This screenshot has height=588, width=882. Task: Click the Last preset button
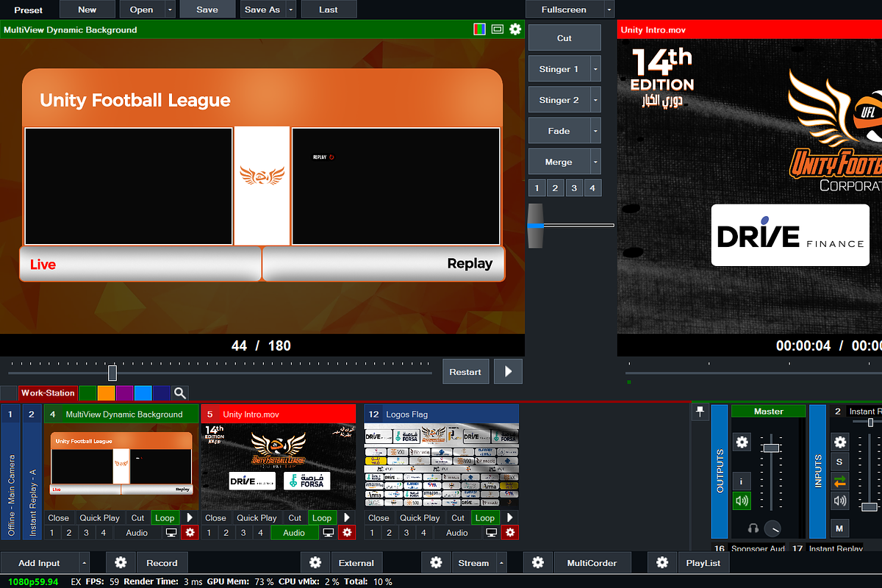pyautogui.click(x=329, y=10)
